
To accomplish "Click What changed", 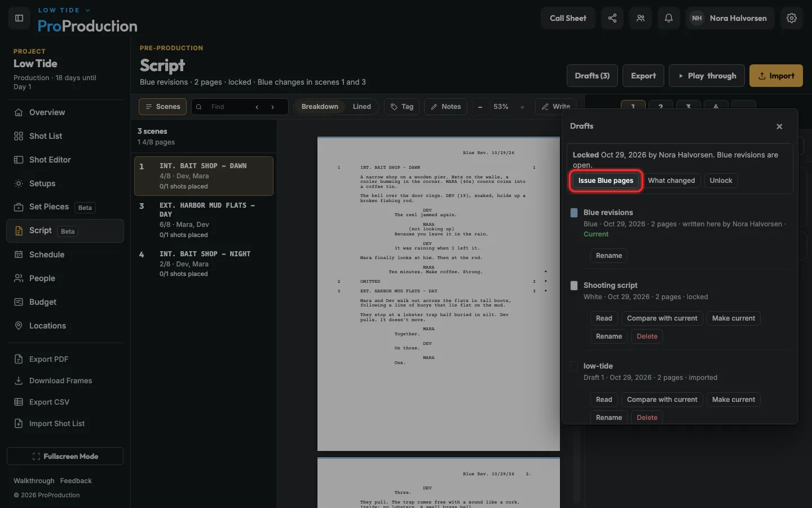I will (x=671, y=181).
